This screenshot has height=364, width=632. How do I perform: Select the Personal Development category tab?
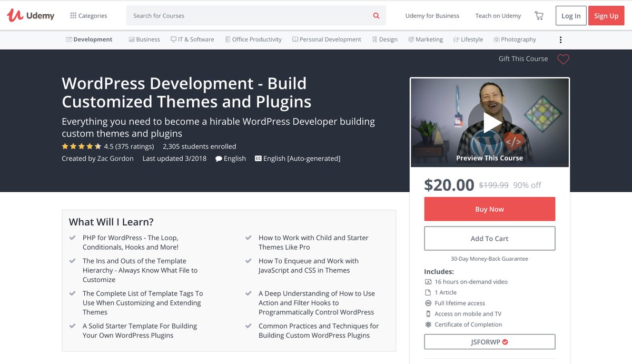pos(327,40)
